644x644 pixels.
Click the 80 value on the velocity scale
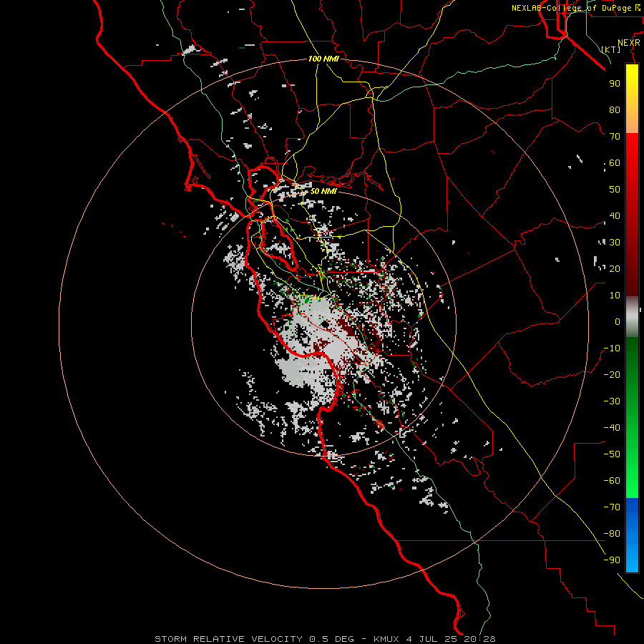[x=615, y=110]
